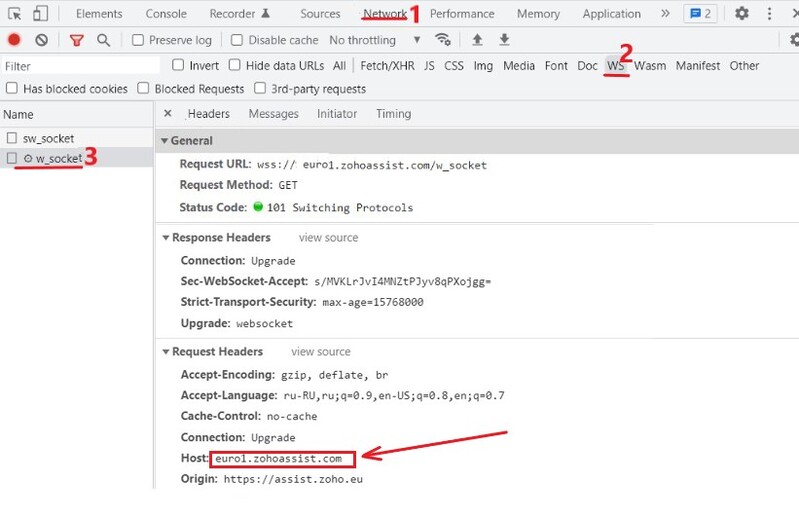Show the Headers tab of request
This screenshot has width=799, height=519.
click(208, 114)
